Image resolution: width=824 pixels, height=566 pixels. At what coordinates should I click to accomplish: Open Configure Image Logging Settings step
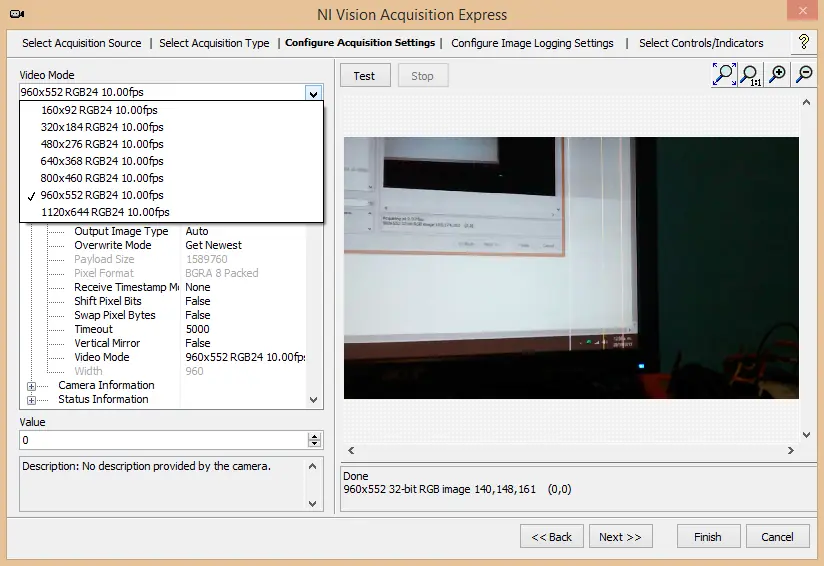[532, 43]
